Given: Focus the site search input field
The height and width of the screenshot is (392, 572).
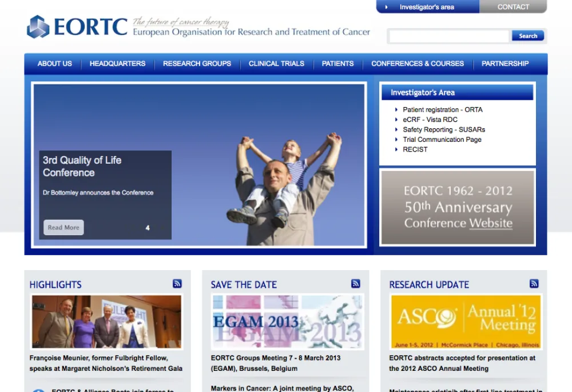Looking at the screenshot, I should click(448, 36).
